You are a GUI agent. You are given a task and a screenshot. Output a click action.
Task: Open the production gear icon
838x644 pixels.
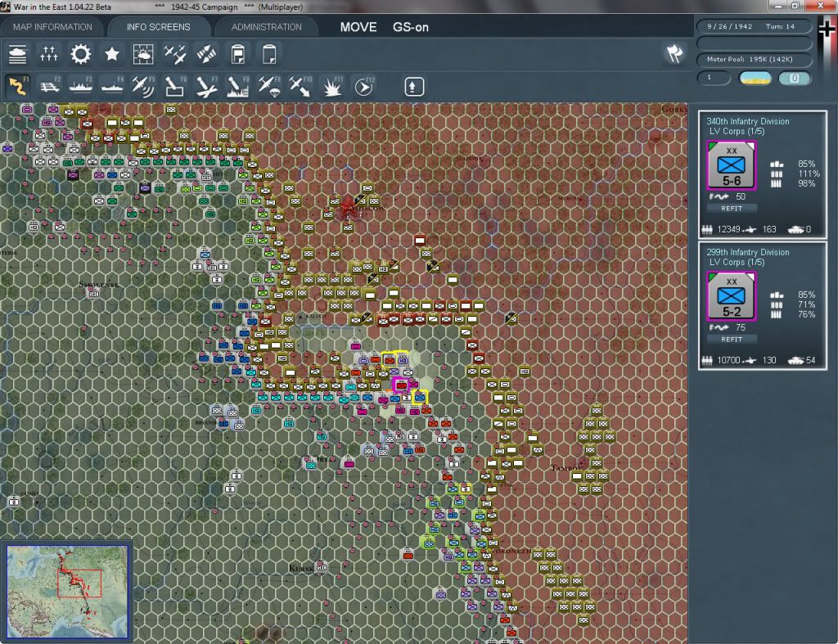[81, 55]
